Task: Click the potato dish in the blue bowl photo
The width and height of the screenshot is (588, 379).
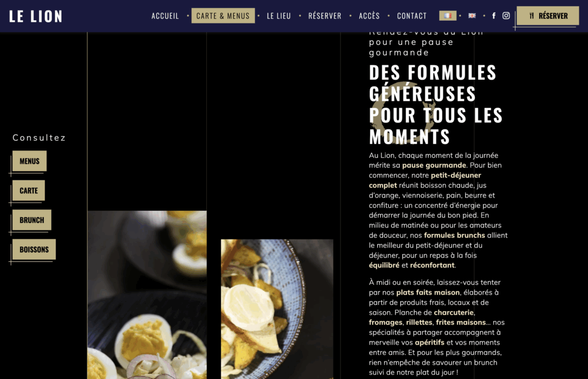Action: tap(277, 309)
